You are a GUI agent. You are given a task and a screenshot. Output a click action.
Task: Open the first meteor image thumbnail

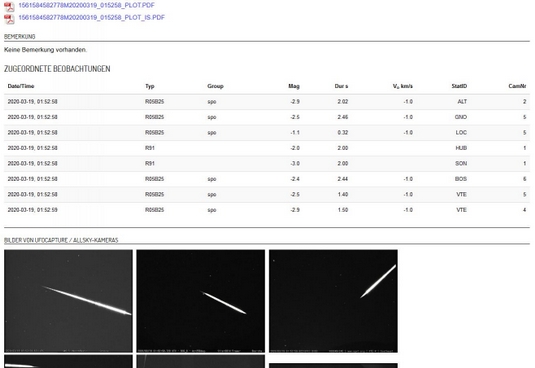pyautogui.click(x=68, y=301)
